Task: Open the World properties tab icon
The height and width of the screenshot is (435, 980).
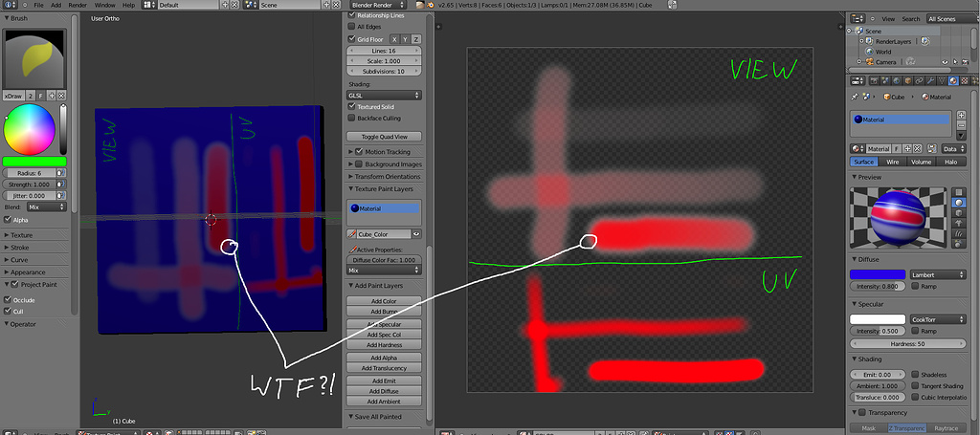Action: [x=896, y=80]
